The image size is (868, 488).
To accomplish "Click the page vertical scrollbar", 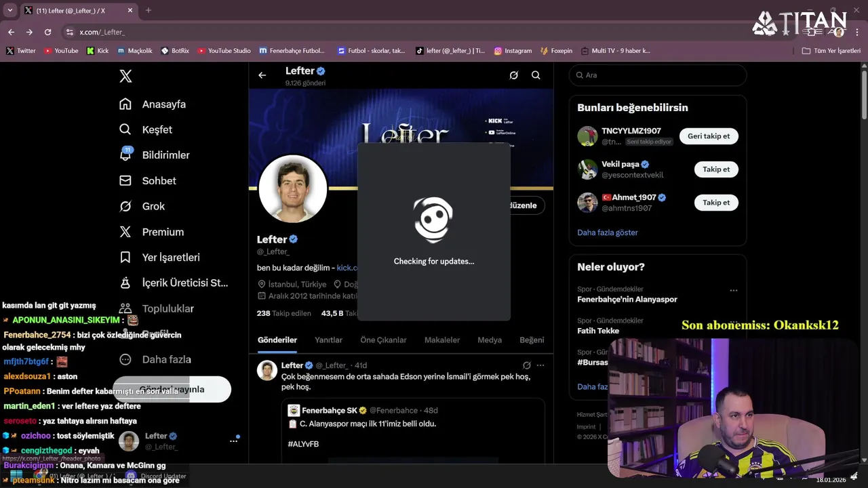I will point(864,95).
